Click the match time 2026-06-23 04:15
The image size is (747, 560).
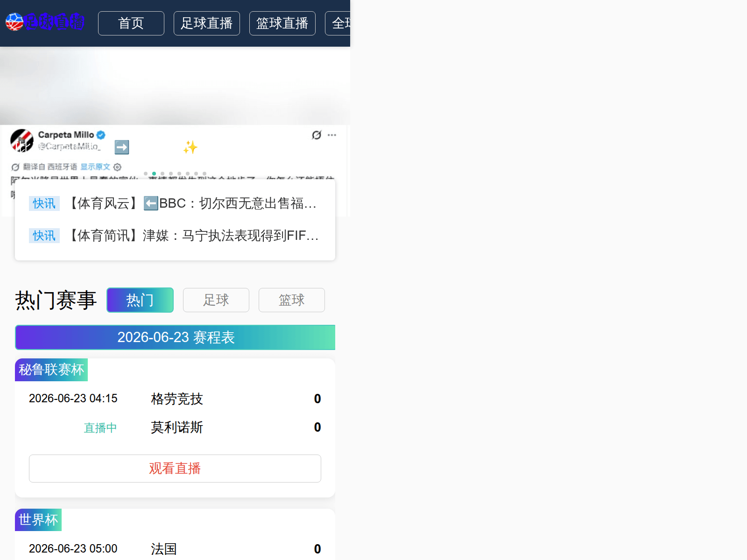click(x=73, y=399)
